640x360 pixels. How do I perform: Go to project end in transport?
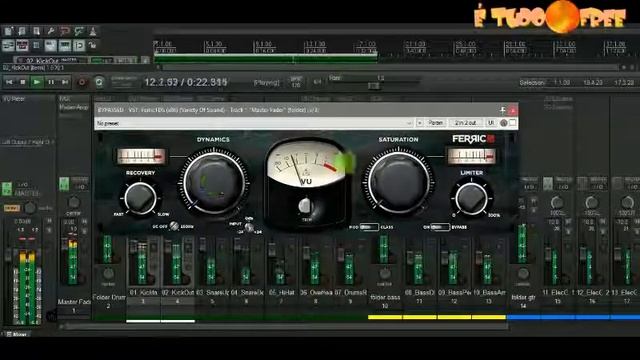[x=65, y=82]
